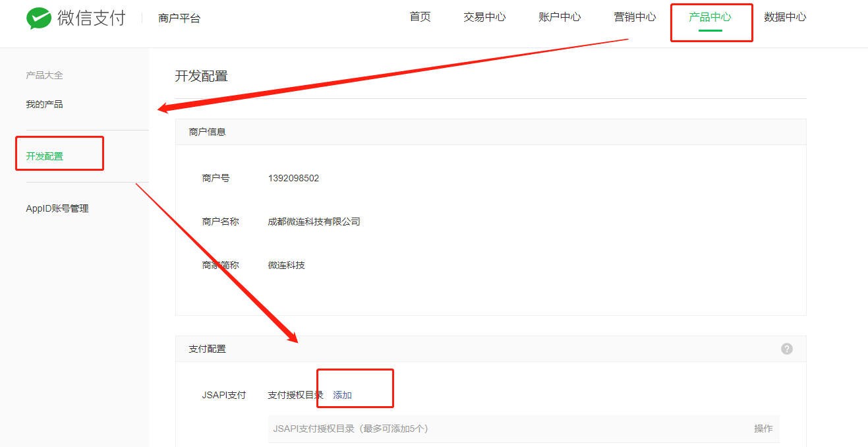The height and width of the screenshot is (447, 868).
Task: Click the 商户名称 field label
Action: click(221, 222)
